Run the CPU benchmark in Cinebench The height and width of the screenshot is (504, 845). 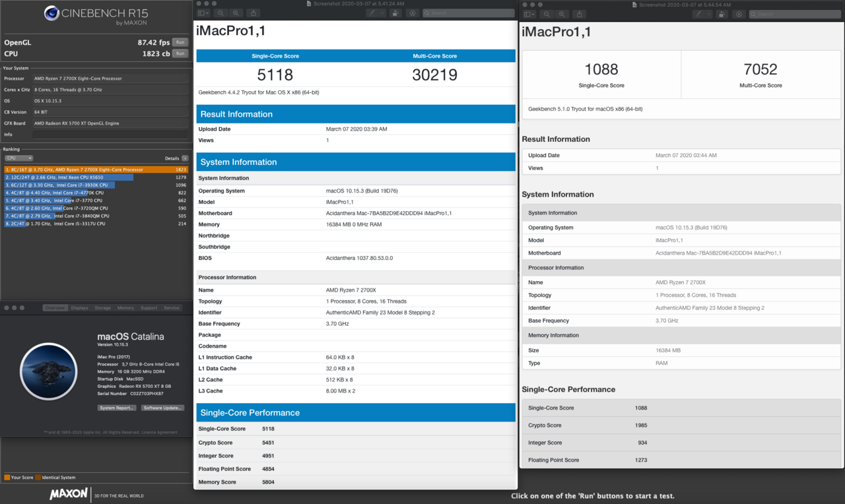point(180,53)
